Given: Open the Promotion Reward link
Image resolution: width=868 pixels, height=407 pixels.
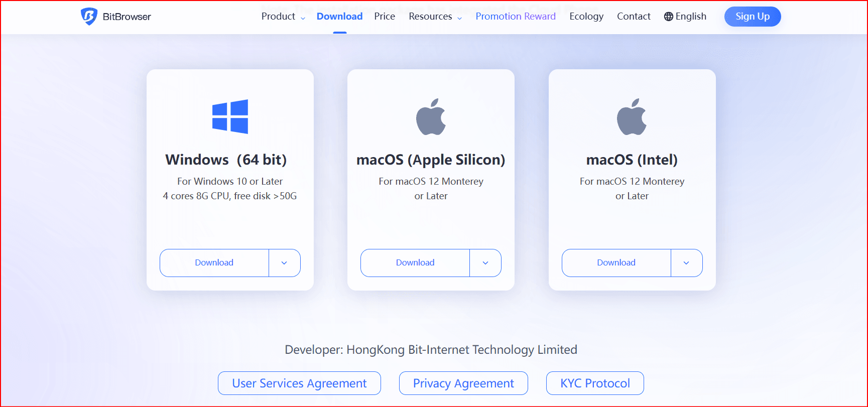Looking at the screenshot, I should pos(516,17).
